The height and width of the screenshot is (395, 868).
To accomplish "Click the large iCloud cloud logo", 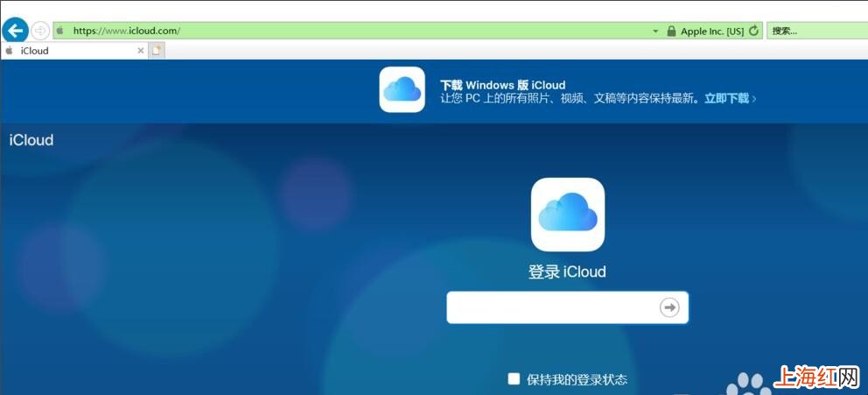I will pyautogui.click(x=567, y=215).
